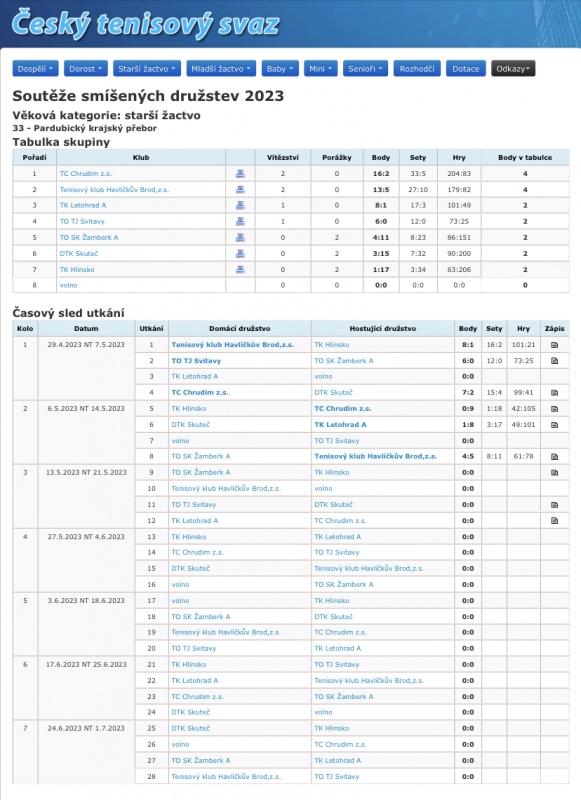This screenshot has height=800, width=581.
Task: Open home team TO SK Žamberk A in match 8
Action: (x=200, y=457)
